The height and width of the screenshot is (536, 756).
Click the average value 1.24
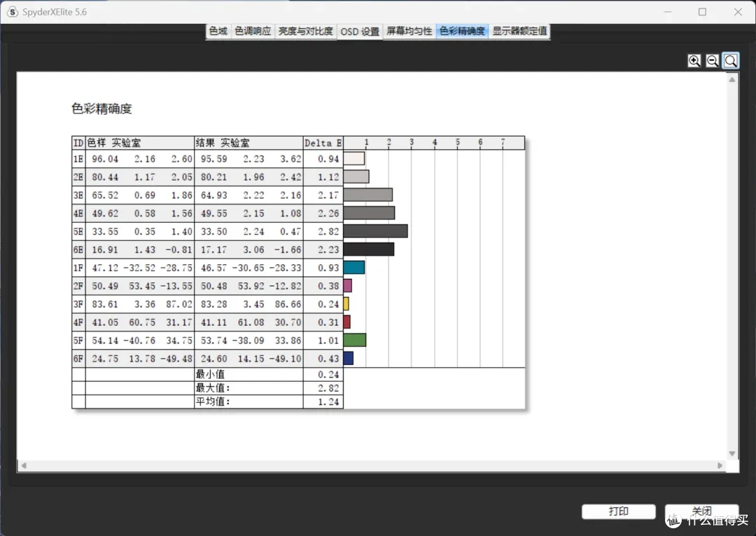click(328, 401)
